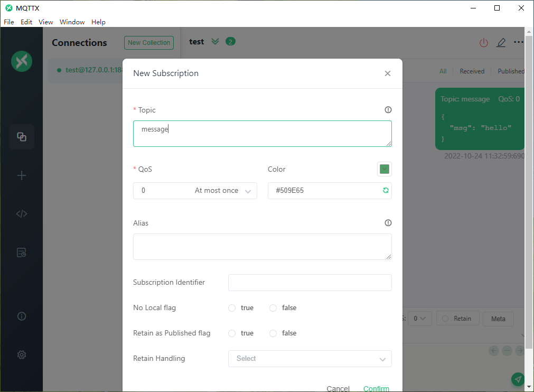Select false for Retain as Published flag
The width and height of the screenshot is (534, 392).
273,333
